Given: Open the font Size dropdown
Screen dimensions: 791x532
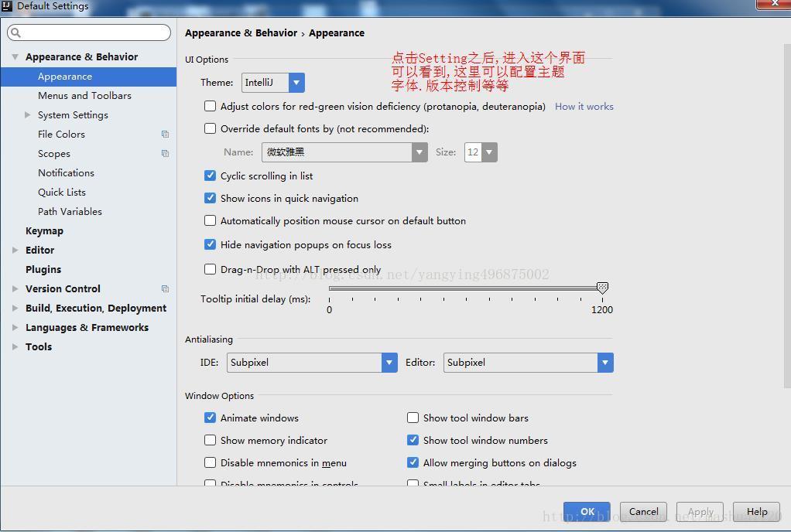Looking at the screenshot, I should pyautogui.click(x=488, y=152).
